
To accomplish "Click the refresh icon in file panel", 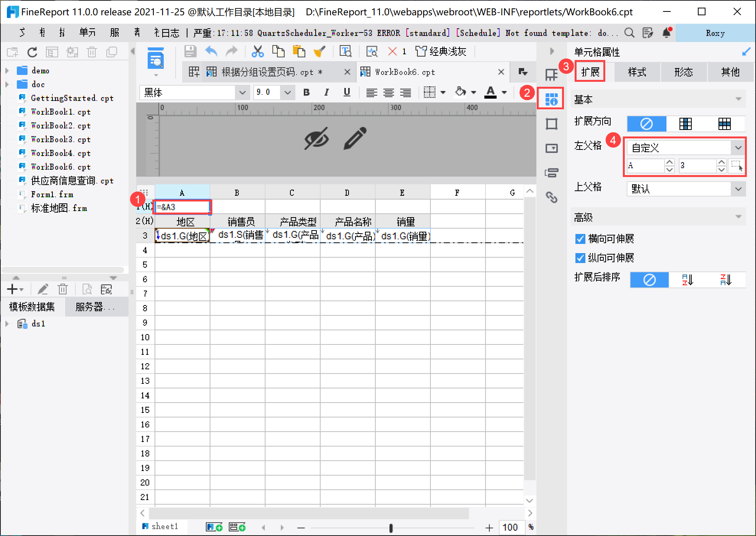I will [32, 52].
